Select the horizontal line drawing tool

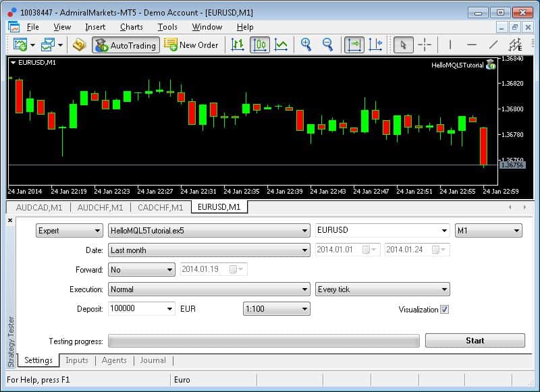pos(472,45)
